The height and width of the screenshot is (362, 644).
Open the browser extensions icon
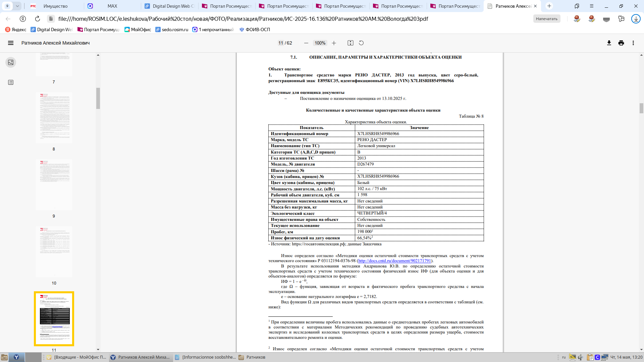coord(621,19)
